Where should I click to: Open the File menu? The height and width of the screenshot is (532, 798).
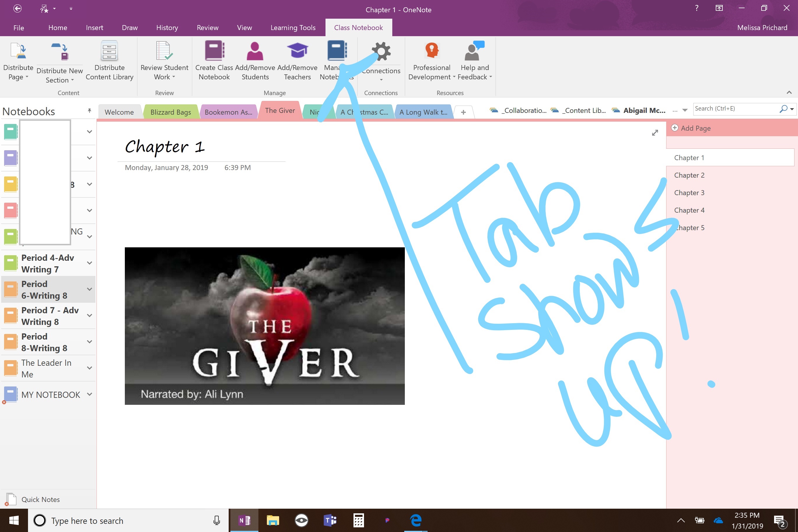click(x=19, y=27)
